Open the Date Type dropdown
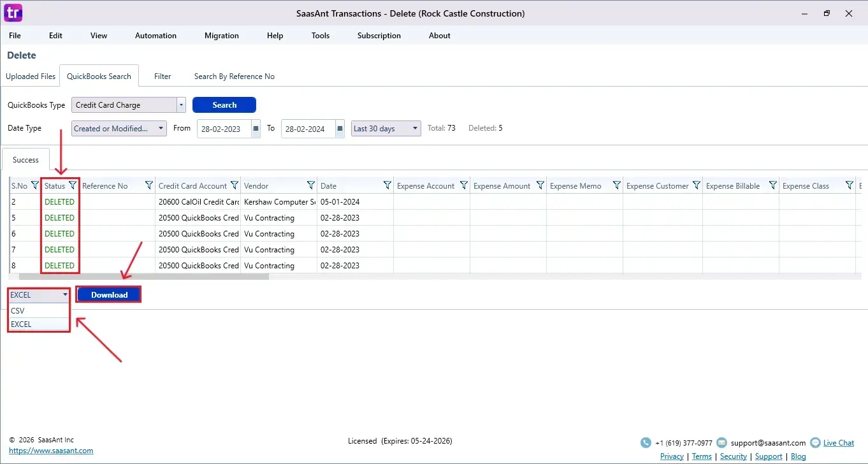This screenshot has height=464, width=868. 119,128
